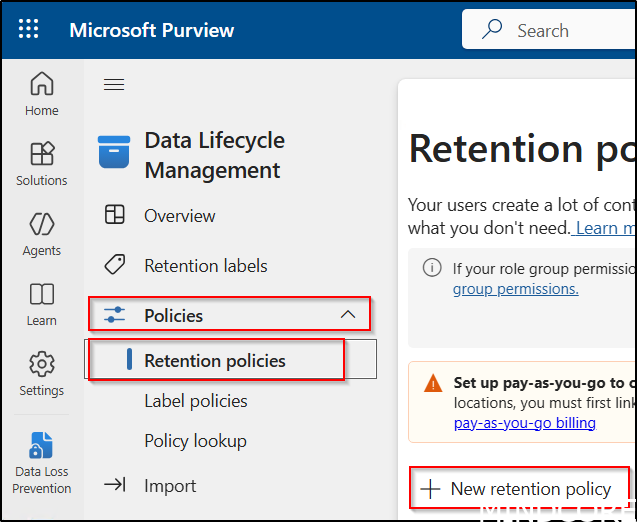The image size is (637, 522).
Task: Open the Overview menu item
Action: (179, 215)
